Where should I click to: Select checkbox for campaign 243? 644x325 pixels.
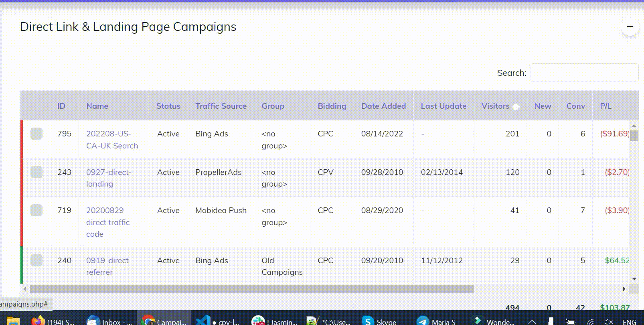coord(36,173)
